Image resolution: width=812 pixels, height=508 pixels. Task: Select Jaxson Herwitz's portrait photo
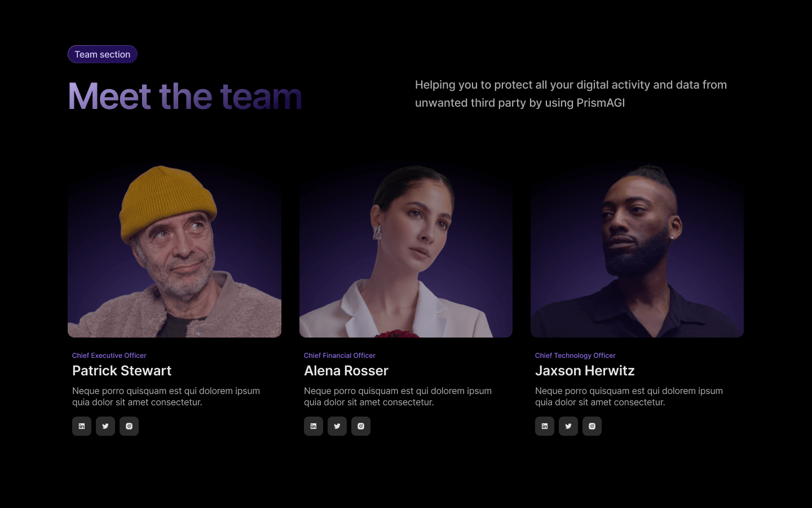tap(637, 250)
